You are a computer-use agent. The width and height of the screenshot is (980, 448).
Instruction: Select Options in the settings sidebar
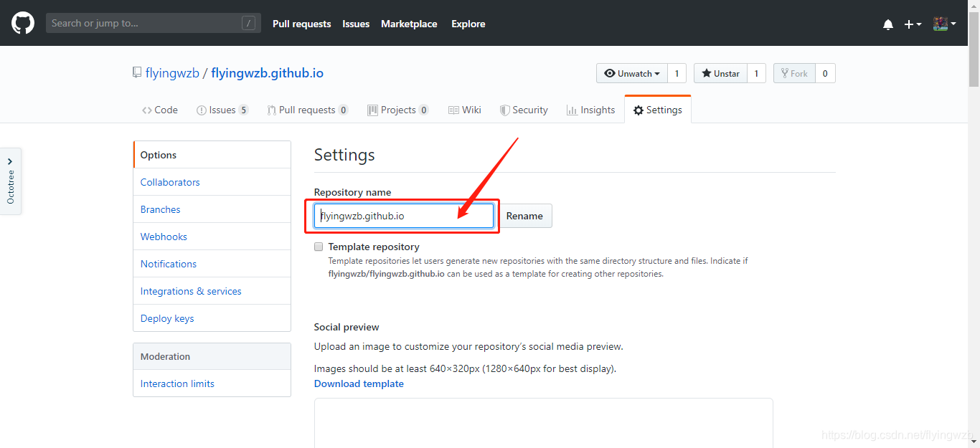tap(212, 155)
